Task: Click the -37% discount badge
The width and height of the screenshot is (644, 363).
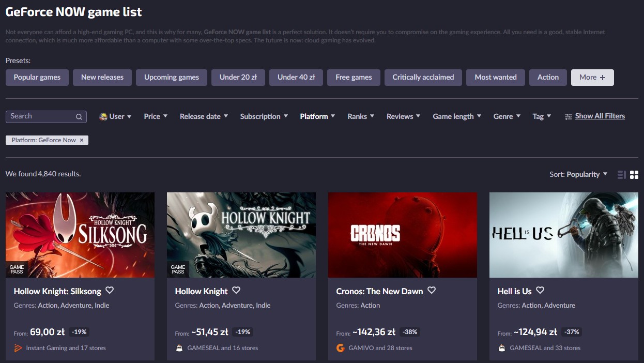Action: coord(571,332)
